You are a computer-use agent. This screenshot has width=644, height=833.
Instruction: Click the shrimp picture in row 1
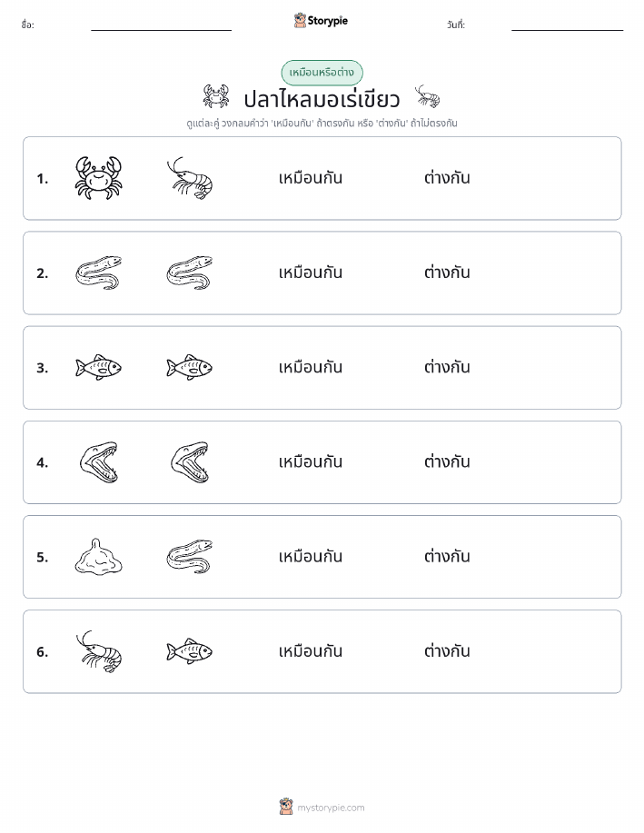190,178
